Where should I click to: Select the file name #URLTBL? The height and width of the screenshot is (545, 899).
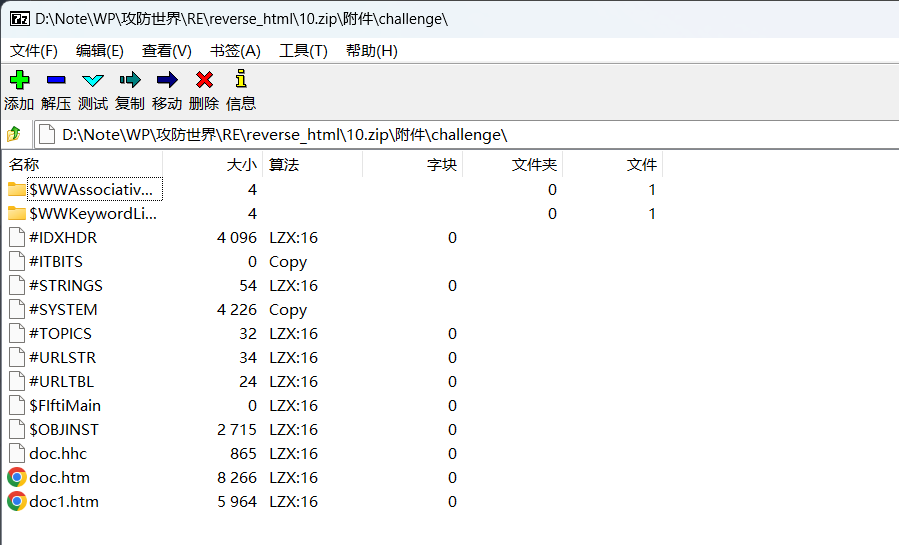tap(61, 382)
